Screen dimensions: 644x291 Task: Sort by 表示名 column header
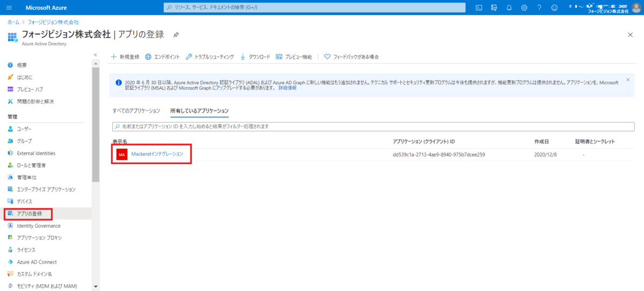point(120,141)
